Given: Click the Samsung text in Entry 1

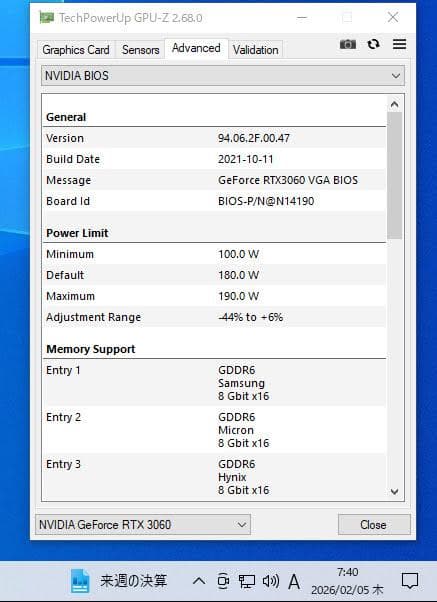Looking at the screenshot, I should 242,383.
